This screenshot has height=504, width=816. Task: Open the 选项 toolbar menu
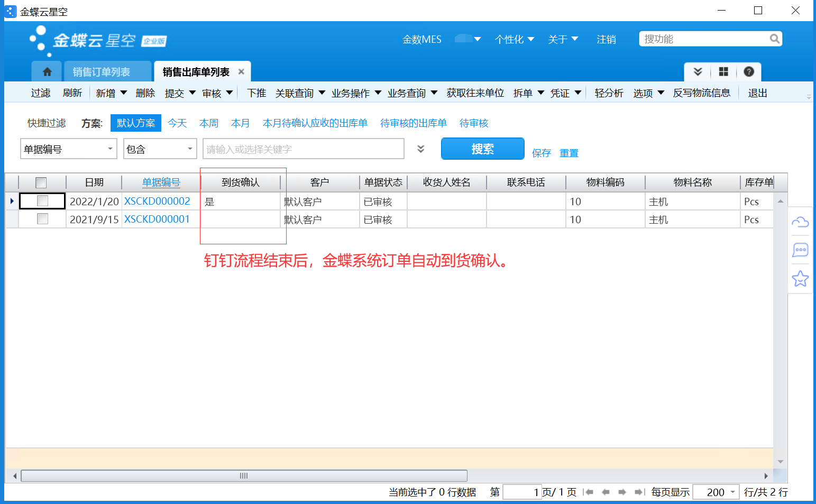648,93
